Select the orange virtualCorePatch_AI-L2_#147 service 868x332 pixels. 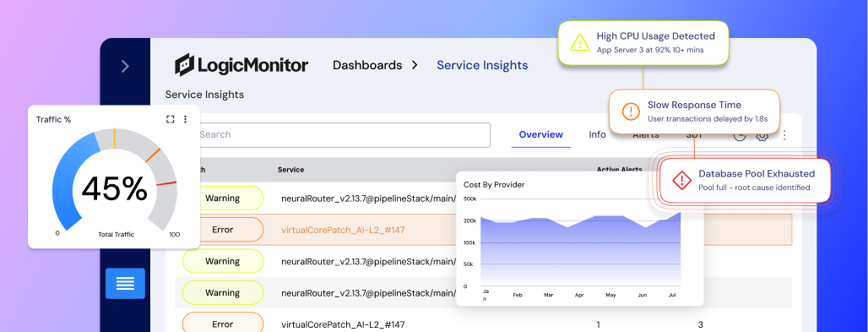pyautogui.click(x=343, y=230)
